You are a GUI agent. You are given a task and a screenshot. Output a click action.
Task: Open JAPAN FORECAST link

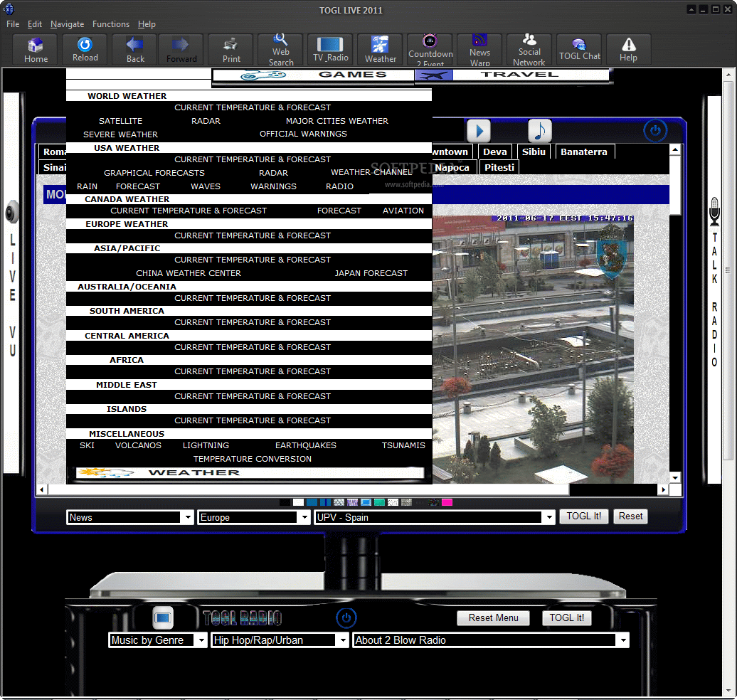(x=371, y=273)
